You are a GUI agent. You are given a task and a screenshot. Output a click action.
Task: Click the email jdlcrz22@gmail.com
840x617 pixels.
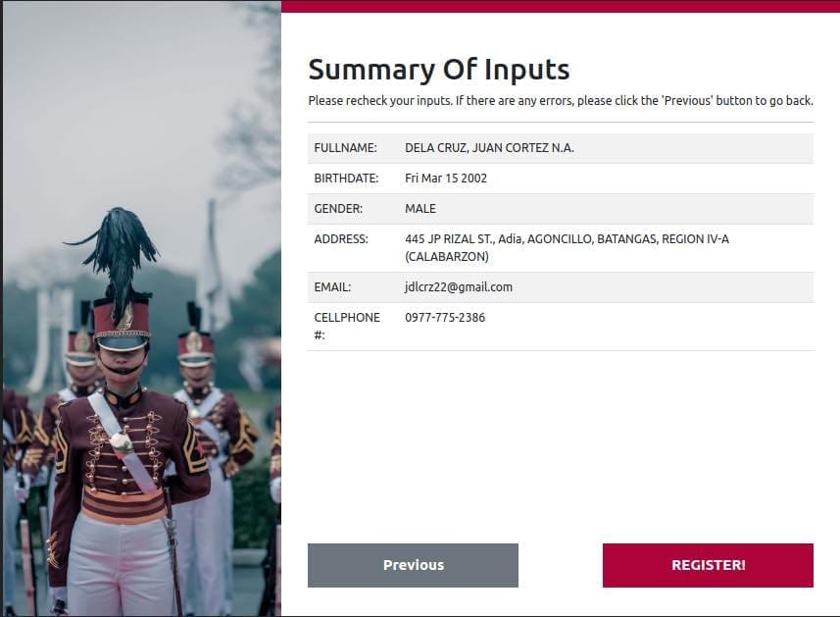[x=459, y=287]
